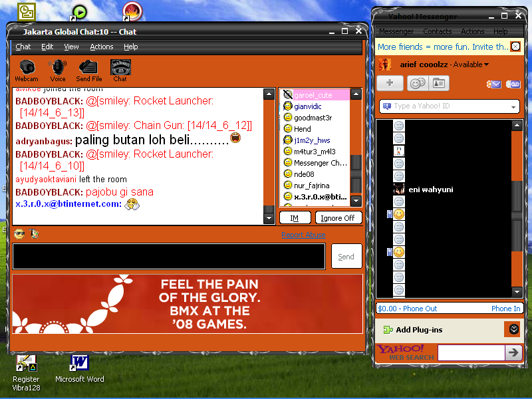This screenshot has width=532, height=399.
Task: Click the ignored-user icon beside garoel_cute
Action: (x=288, y=94)
